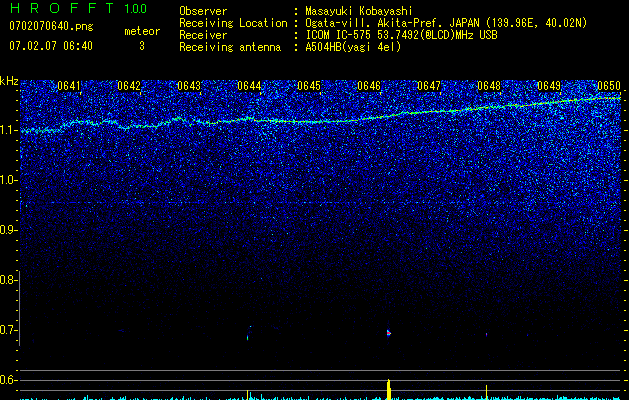The width and height of the screenshot is (629, 400).
Task: Click the 0645 time marker
Action: tap(309, 86)
